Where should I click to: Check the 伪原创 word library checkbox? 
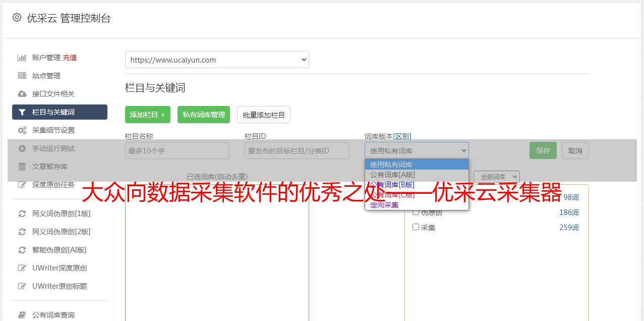(416, 212)
